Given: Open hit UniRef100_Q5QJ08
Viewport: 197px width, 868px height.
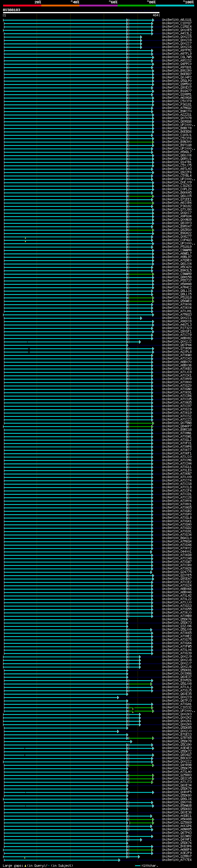Looking at the screenshot, I should (177, 684).
